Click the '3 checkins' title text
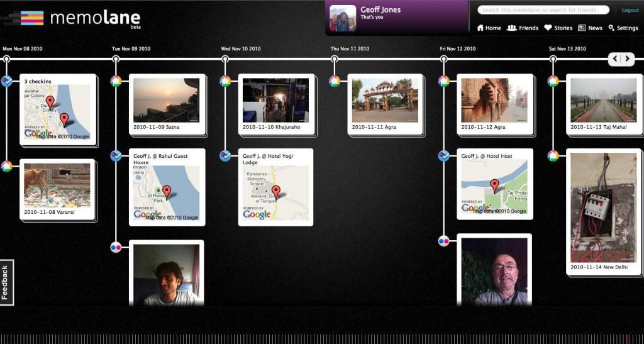The width and height of the screenshot is (644, 344). (x=38, y=81)
